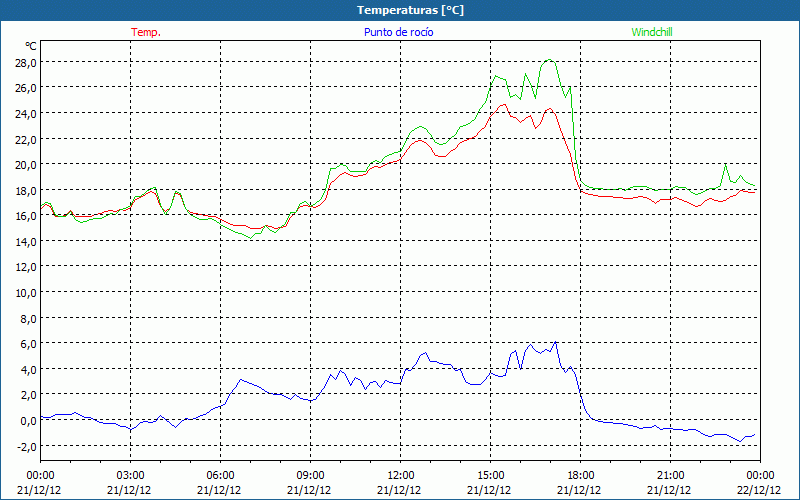Click the 2,0 y-axis value
This screenshot has height=500, width=800.
(x=28, y=395)
